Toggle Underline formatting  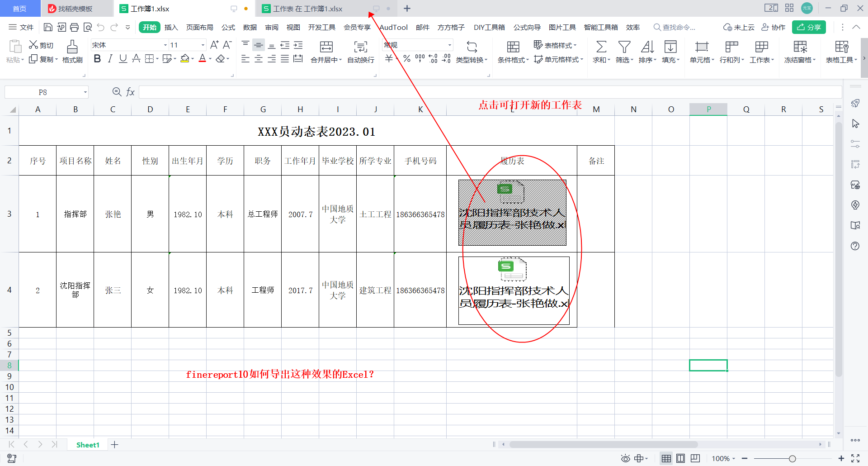(x=123, y=59)
